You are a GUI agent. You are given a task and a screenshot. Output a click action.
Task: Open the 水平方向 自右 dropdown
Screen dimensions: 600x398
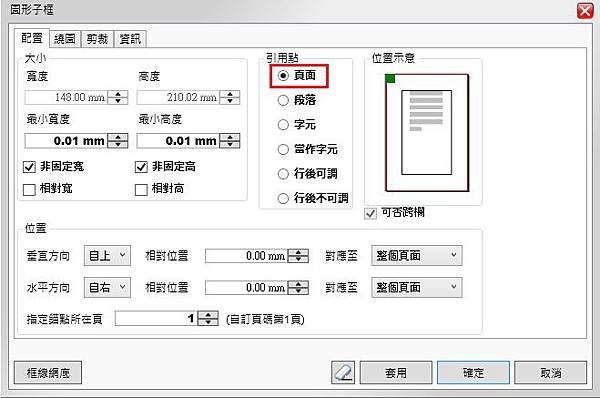click(x=108, y=287)
